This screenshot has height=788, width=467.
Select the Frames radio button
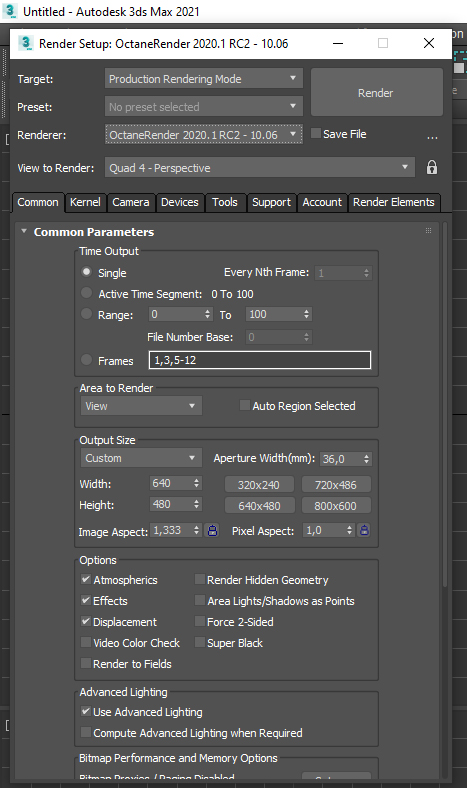click(86, 360)
